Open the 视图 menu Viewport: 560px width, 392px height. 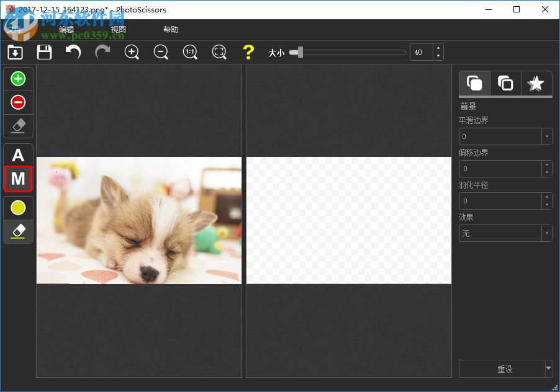point(119,29)
